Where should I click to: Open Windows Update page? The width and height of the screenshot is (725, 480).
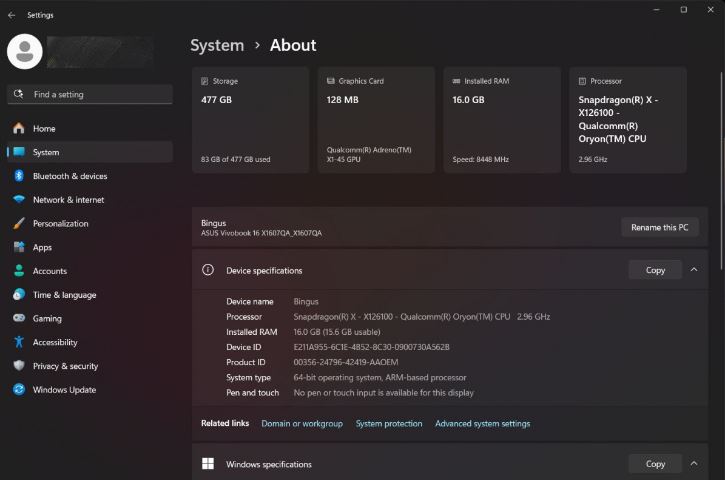click(64, 390)
